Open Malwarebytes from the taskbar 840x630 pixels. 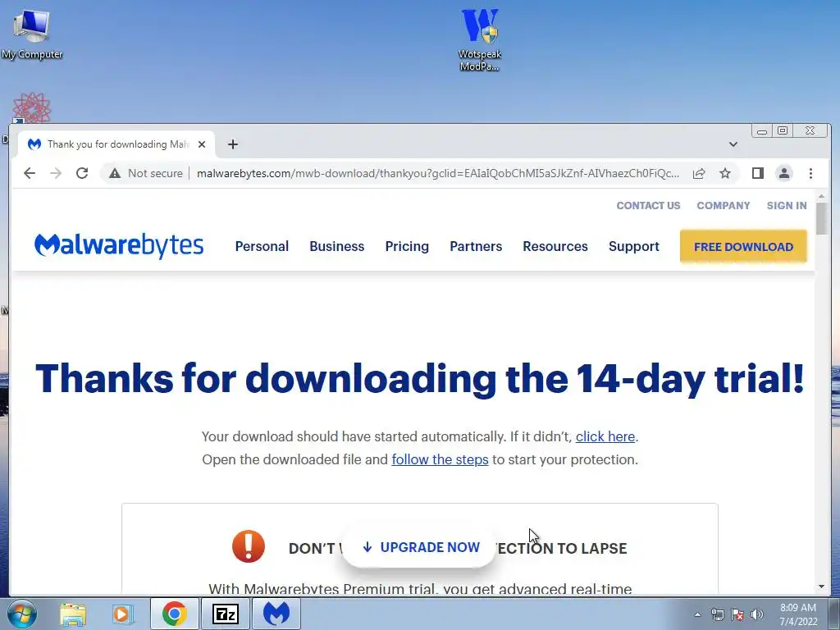pos(276,614)
